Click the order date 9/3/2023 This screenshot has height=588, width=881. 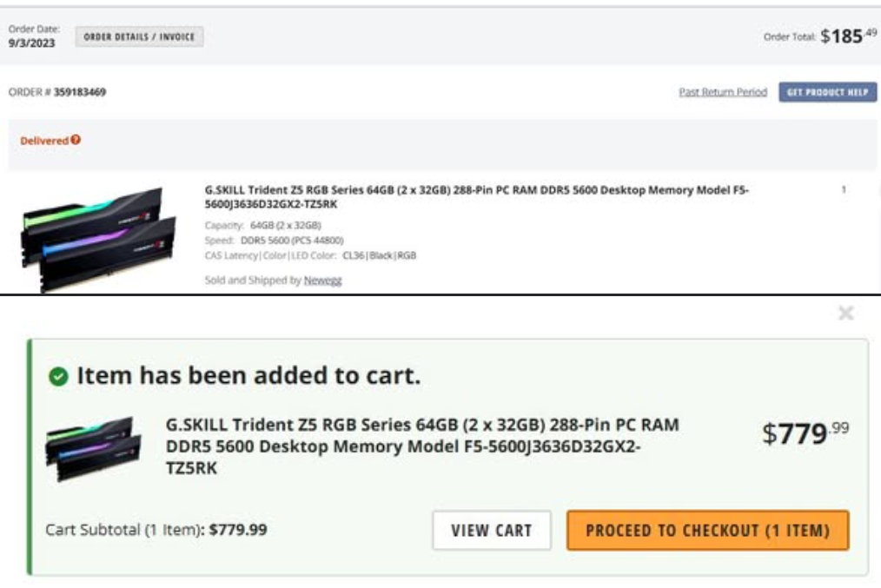point(31,43)
